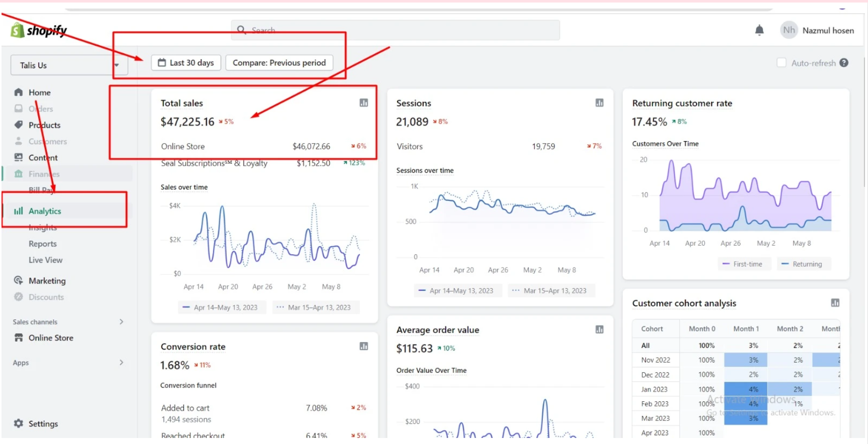
Task: Click the notifications bell icon
Action: [759, 31]
